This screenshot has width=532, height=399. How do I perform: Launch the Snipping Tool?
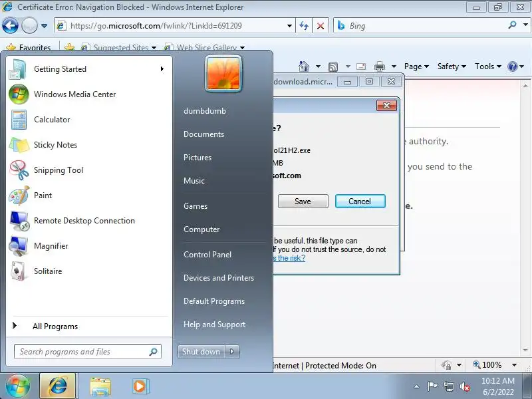tap(88, 170)
